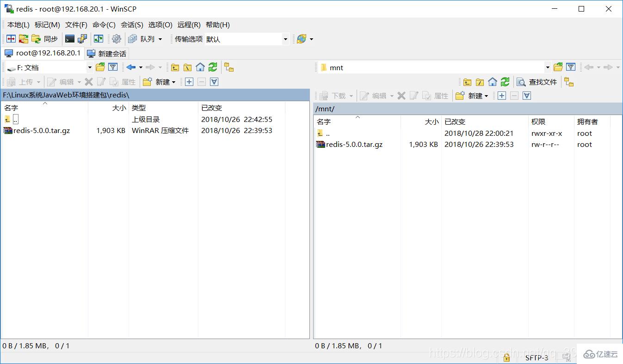The width and height of the screenshot is (623, 364).
Task: Click the keep remote directory up-to-date icon
Action: click(99, 39)
